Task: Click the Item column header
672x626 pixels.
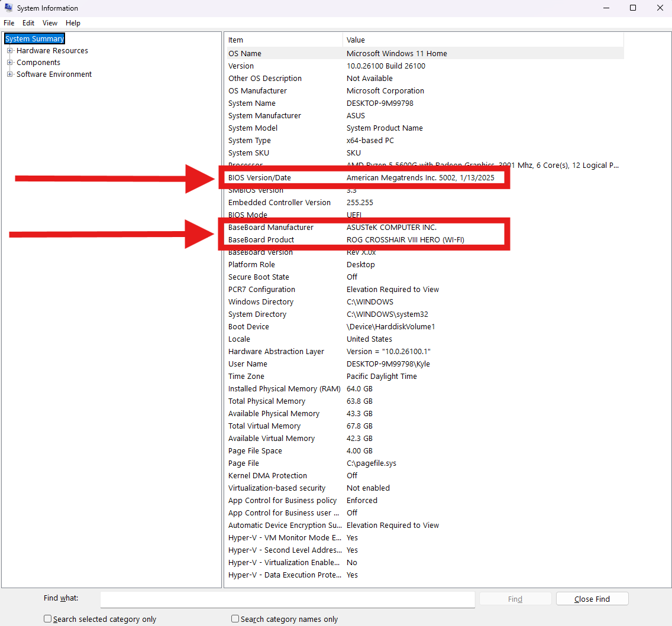Action: point(284,40)
